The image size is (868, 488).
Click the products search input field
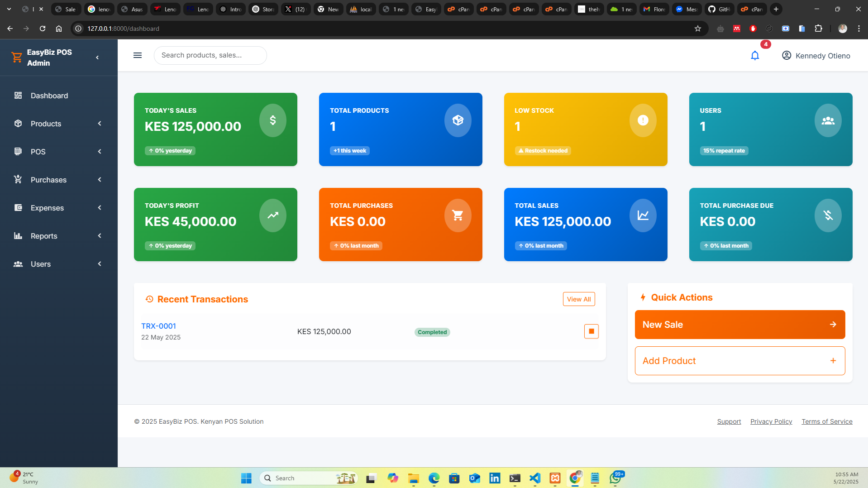tap(210, 55)
